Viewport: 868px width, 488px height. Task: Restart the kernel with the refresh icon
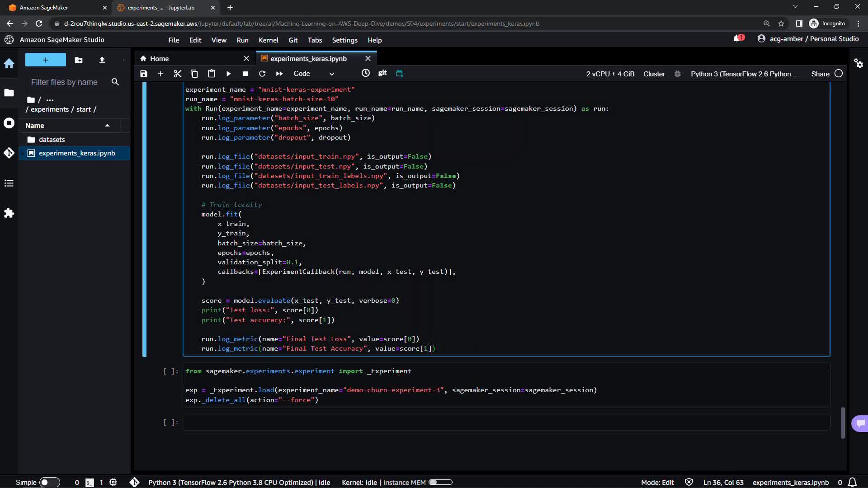click(x=262, y=74)
